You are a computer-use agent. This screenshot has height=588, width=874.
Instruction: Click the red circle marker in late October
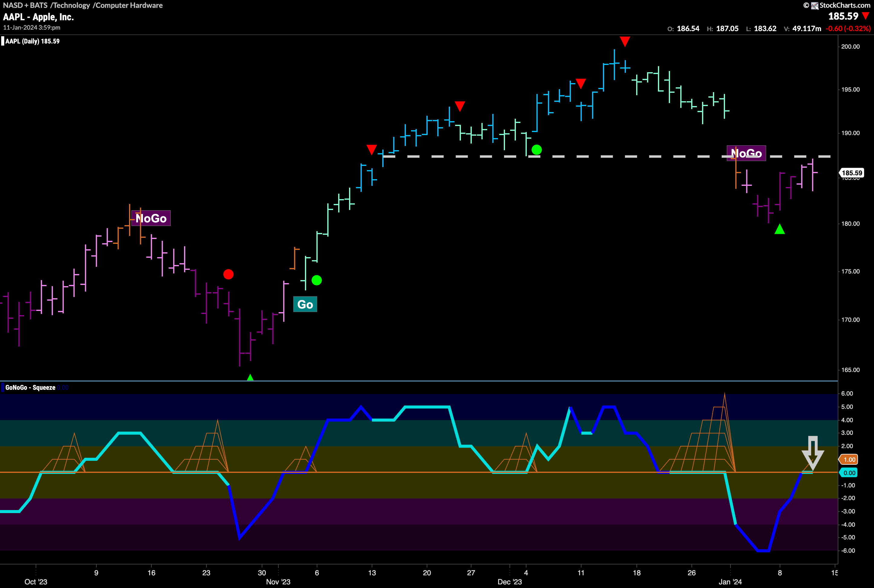pyautogui.click(x=228, y=274)
